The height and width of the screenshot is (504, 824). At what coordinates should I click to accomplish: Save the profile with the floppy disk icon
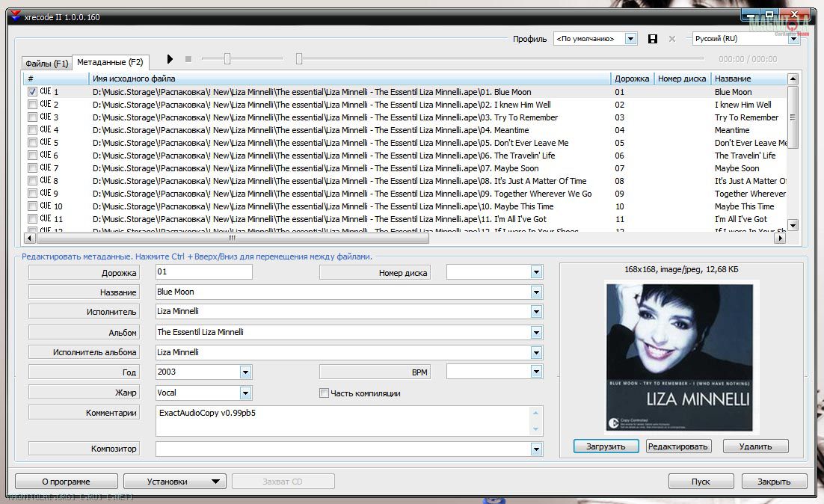point(653,39)
